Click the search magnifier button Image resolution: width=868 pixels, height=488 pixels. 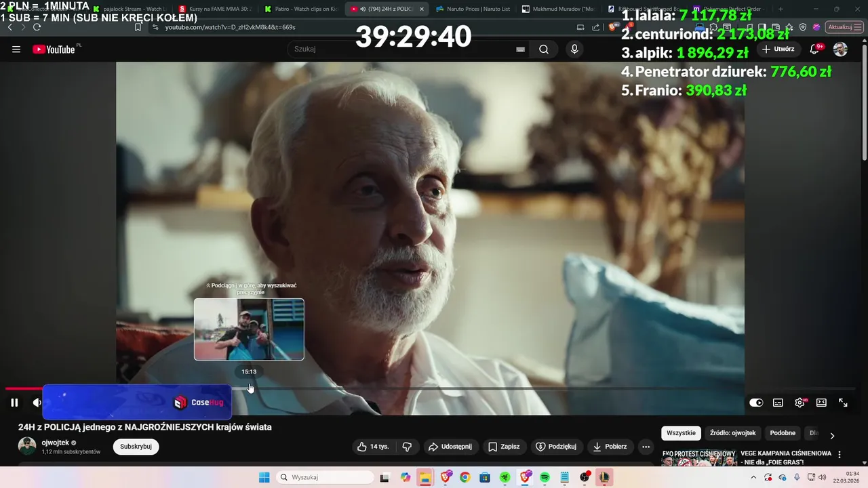pyautogui.click(x=544, y=49)
